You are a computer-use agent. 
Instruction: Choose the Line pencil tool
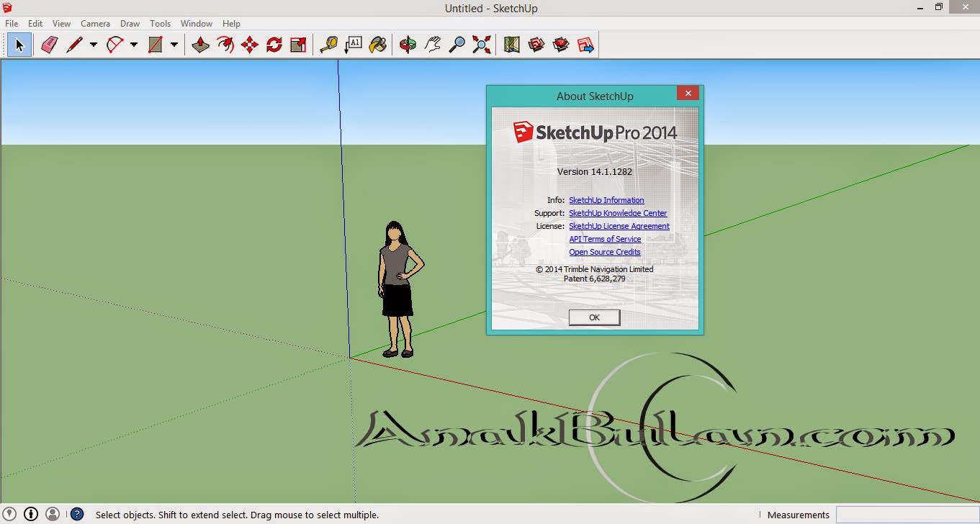tap(74, 45)
